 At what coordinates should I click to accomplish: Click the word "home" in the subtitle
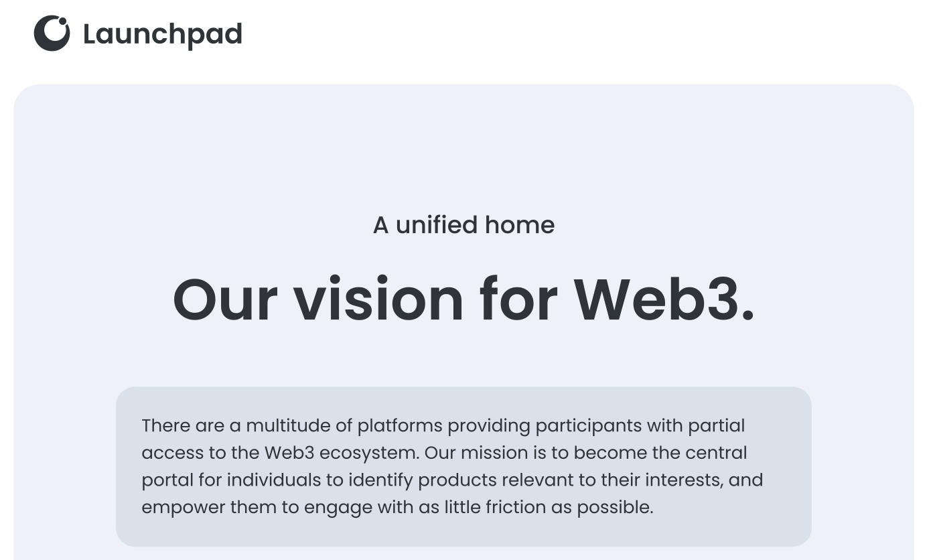tap(520, 225)
